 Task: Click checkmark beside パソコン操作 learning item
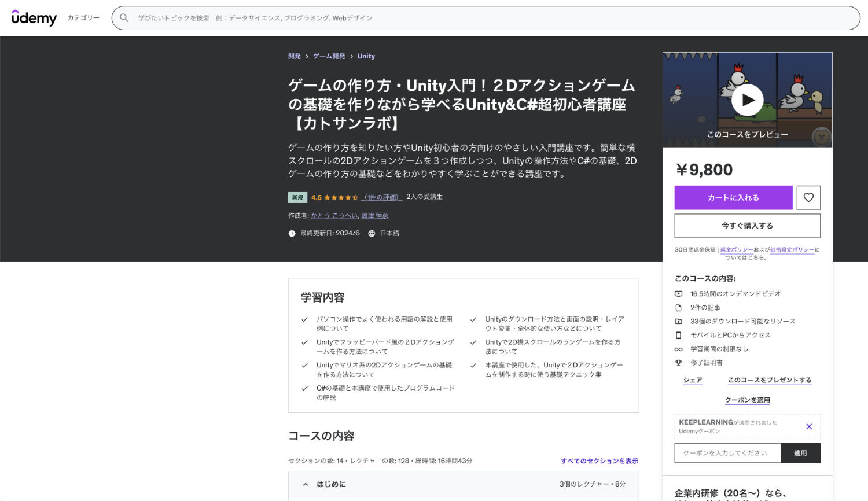coord(304,319)
